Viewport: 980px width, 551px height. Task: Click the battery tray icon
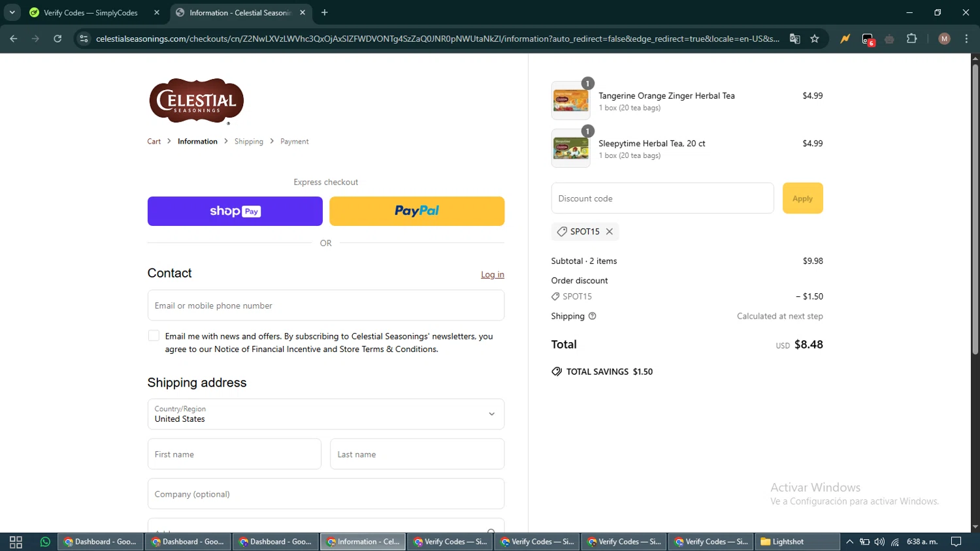[864, 542]
